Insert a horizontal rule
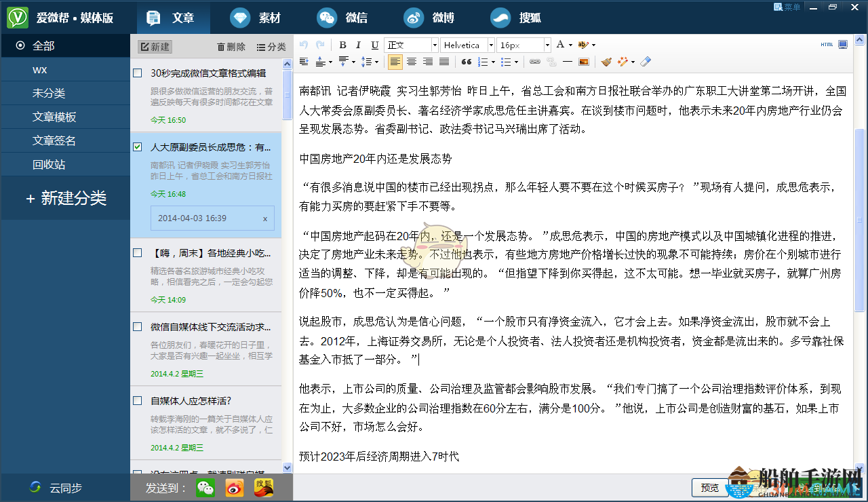Image resolution: width=868 pixels, height=502 pixels. (x=568, y=62)
